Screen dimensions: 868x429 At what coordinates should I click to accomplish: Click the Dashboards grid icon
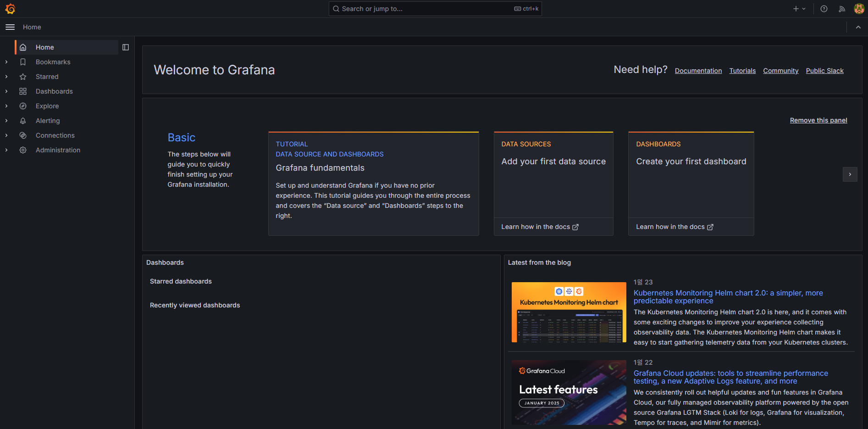[x=23, y=91]
